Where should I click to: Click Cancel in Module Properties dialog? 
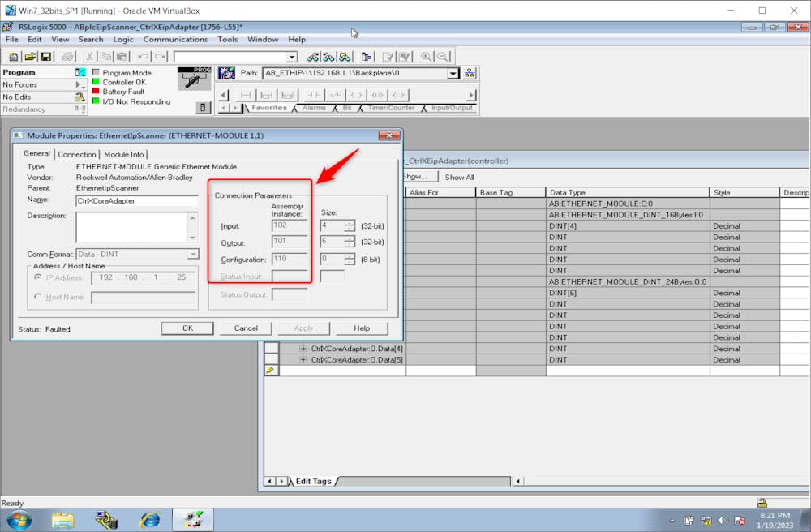click(246, 328)
